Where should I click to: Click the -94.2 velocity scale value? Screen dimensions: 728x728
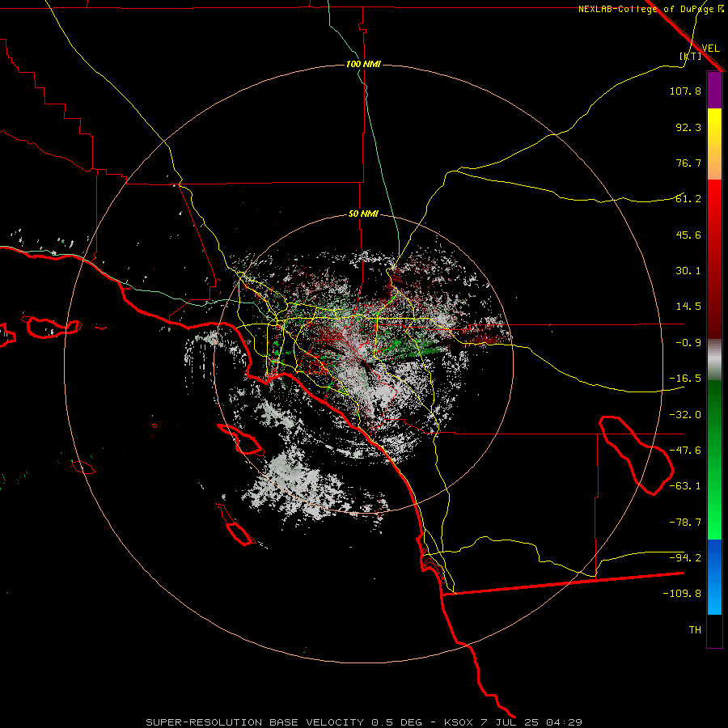pos(685,558)
